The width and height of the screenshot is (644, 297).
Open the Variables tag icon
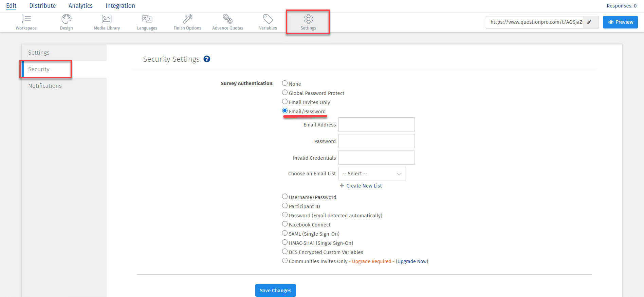click(x=268, y=19)
